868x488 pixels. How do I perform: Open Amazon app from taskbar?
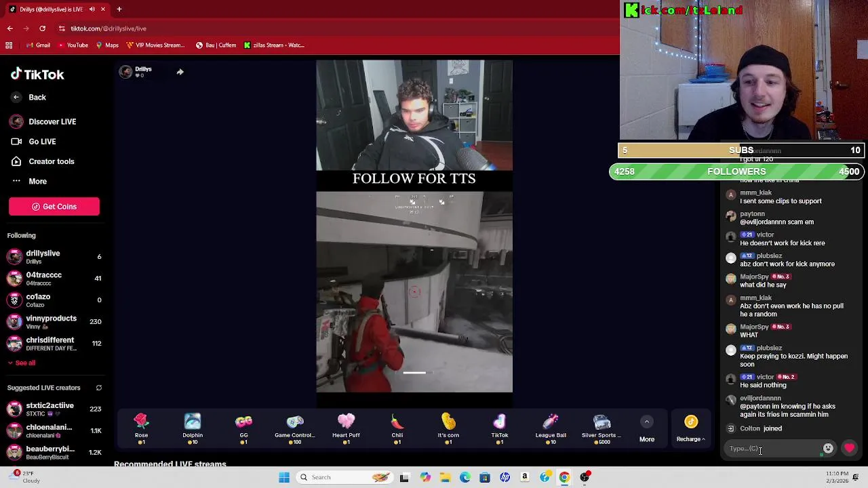pos(525,477)
